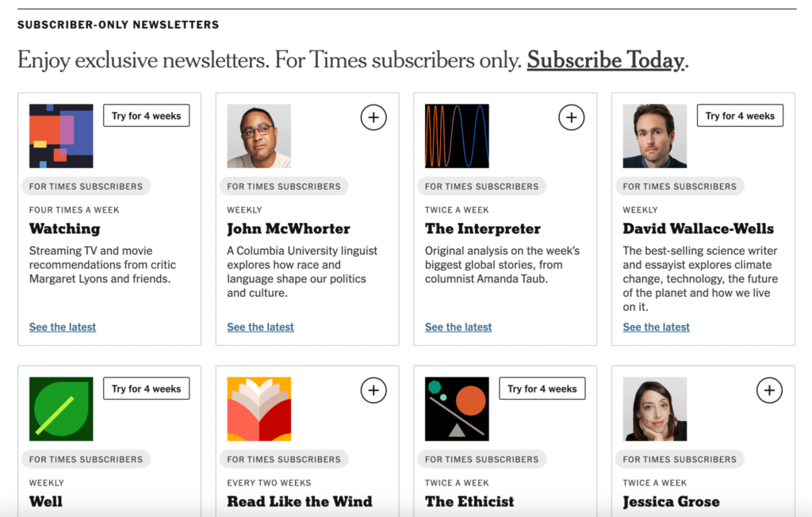Click the plus icon on Read Like the Wind card
Viewport: 812px width, 517px height.
(373, 390)
